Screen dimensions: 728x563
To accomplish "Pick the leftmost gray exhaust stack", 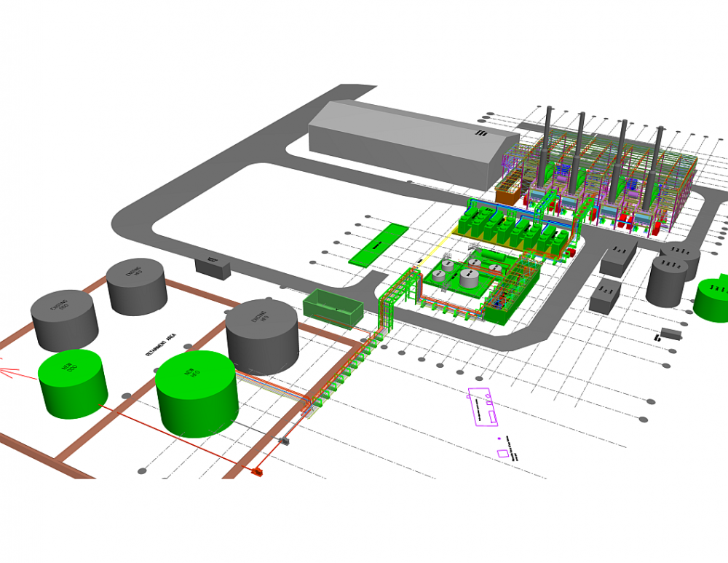I will pos(548,137).
